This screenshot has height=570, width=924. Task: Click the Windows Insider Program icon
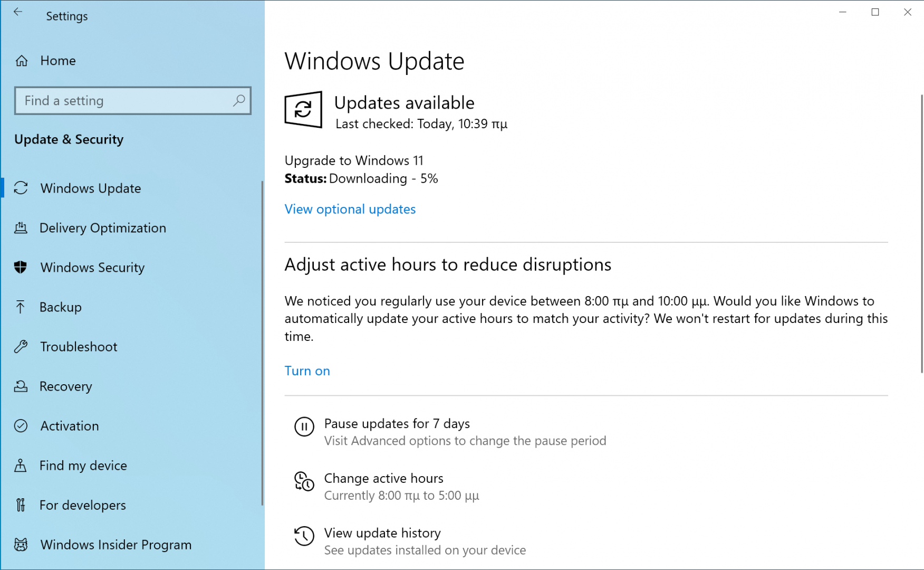21,544
